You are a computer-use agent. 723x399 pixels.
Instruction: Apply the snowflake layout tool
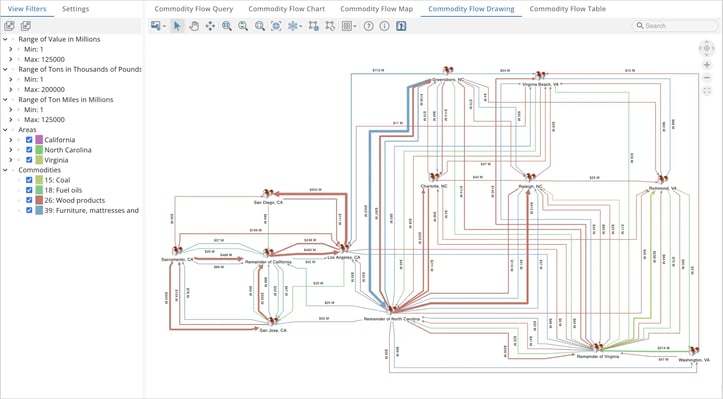pos(292,26)
